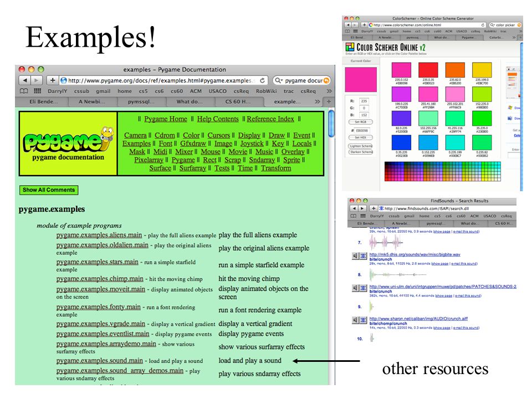Click the spider icon beside the bigbite.wav result
The width and height of the screenshot is (532, 399).
363,256
